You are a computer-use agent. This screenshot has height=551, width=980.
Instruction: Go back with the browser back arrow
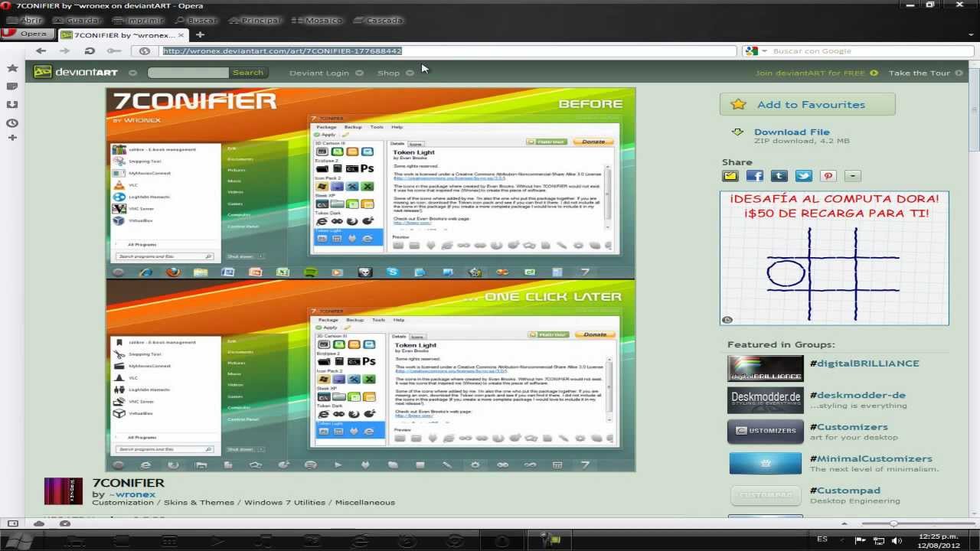41,51
